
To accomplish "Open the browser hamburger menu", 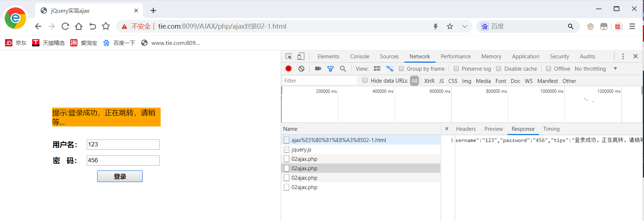I will pos(632,26).
